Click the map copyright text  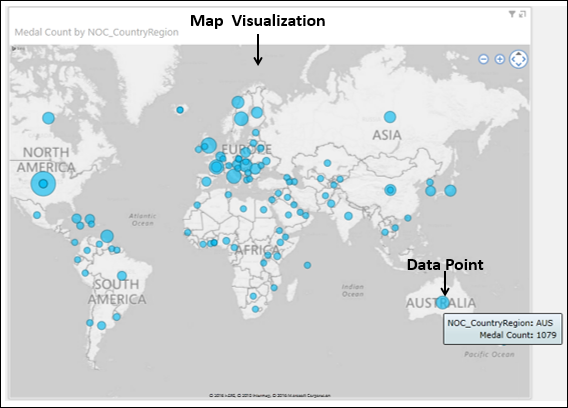[270, 395]
